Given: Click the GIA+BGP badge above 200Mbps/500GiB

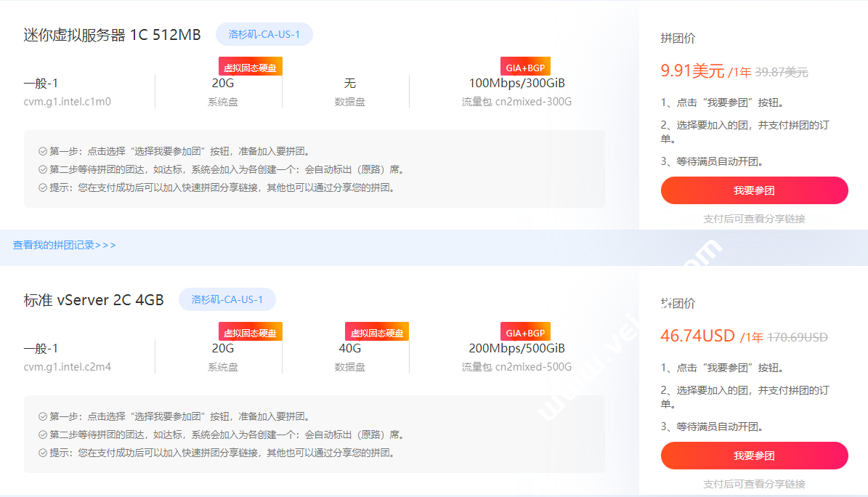Looking at the screenshot, I should tap(525, 332).
